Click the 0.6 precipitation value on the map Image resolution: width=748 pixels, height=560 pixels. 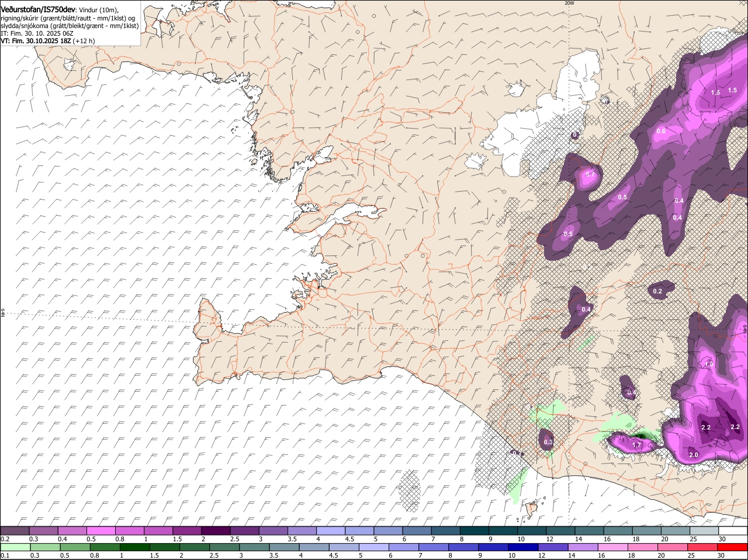pyautogui.click(x=661, y=131)
